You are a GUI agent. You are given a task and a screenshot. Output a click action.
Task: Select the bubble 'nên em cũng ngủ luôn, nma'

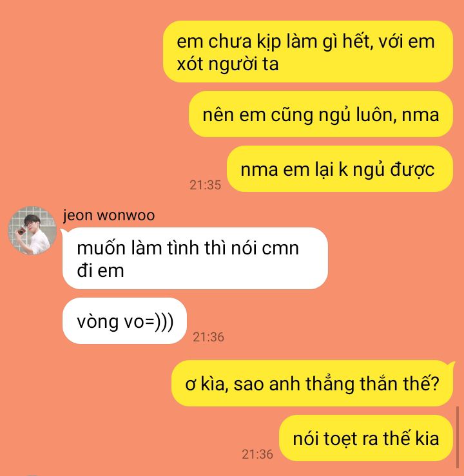click(321, 114)
